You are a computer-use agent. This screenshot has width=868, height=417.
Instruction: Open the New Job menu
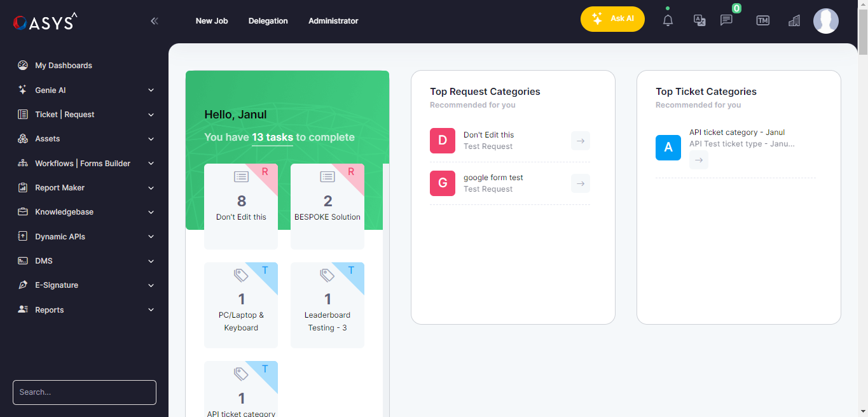(x=212, y=21)
